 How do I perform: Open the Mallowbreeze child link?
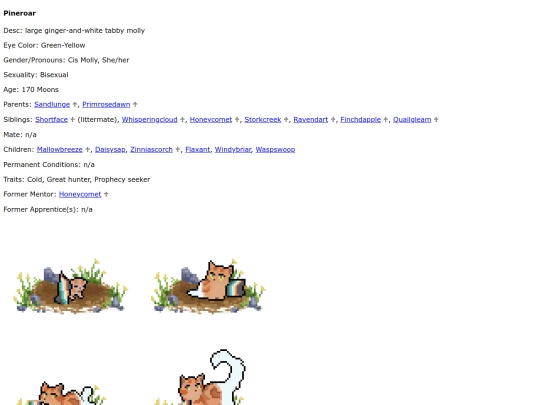[x=60, y=149]
